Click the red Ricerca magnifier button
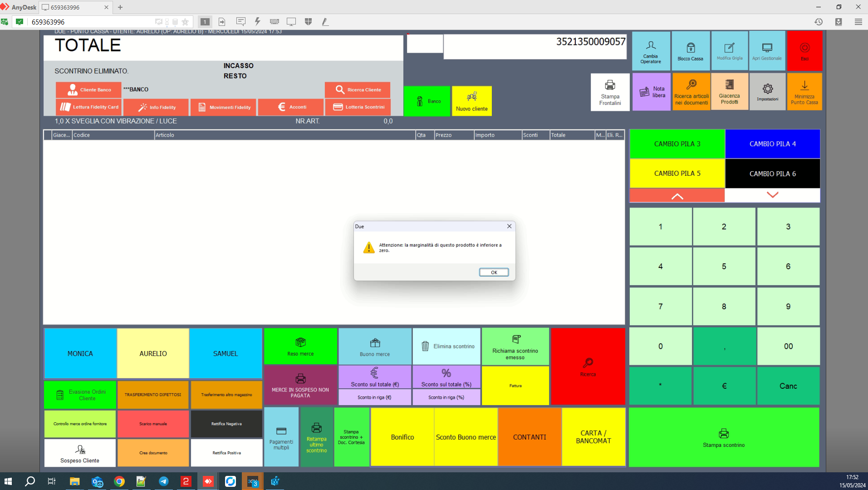 pos(588,366)
